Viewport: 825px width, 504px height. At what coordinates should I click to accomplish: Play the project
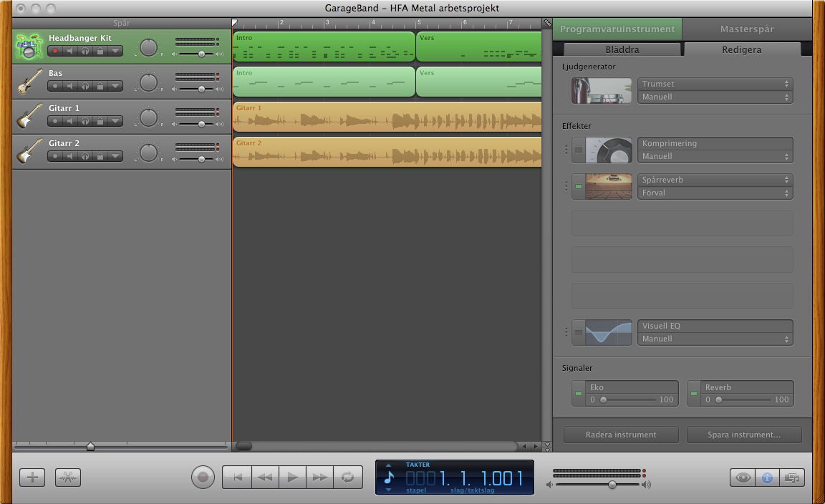[x=292, y=478]
